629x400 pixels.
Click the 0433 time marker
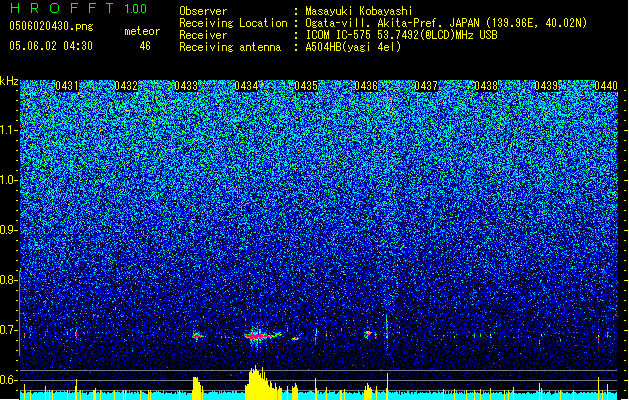coord(186,86)
